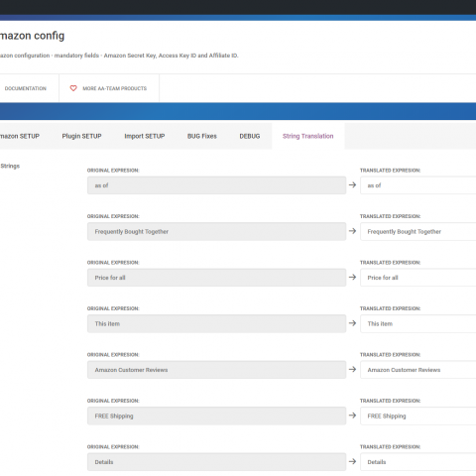Switch to the Amazon SETUP tab
476x476 pixels.
[x=20, y=136]
